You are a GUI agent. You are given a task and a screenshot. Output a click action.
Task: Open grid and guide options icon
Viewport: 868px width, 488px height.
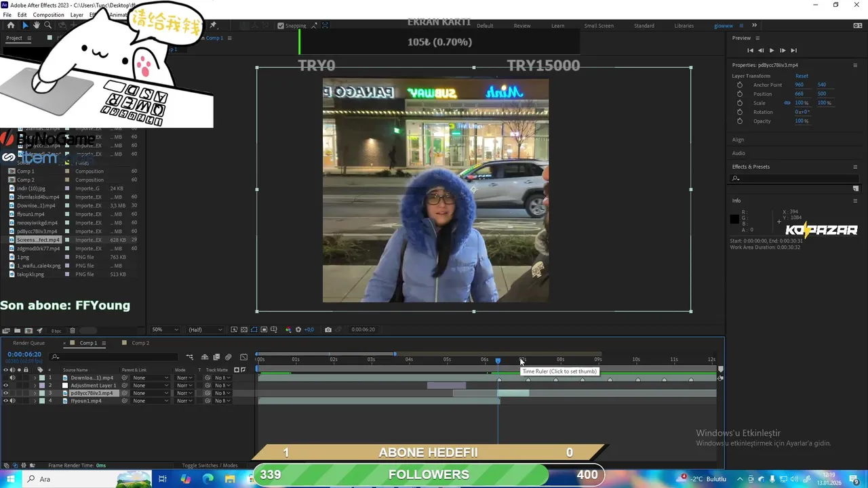274,329
